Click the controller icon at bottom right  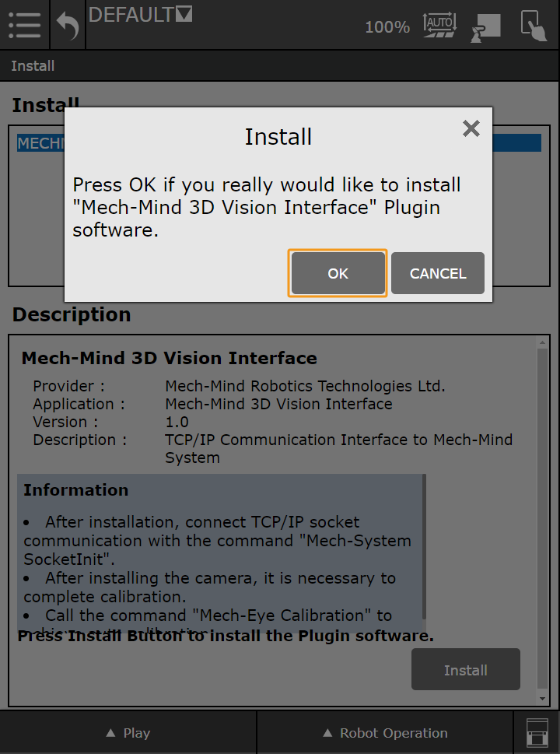[x=537, y=733]
